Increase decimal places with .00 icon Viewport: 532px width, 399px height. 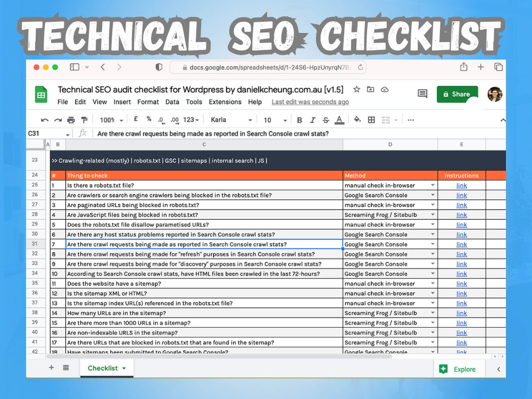coord(174,120)
